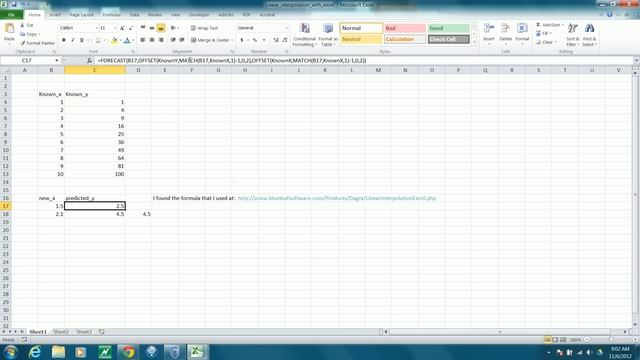Switch to the Formulas tab
The image size is (640, 360).
tap(111, 15)
